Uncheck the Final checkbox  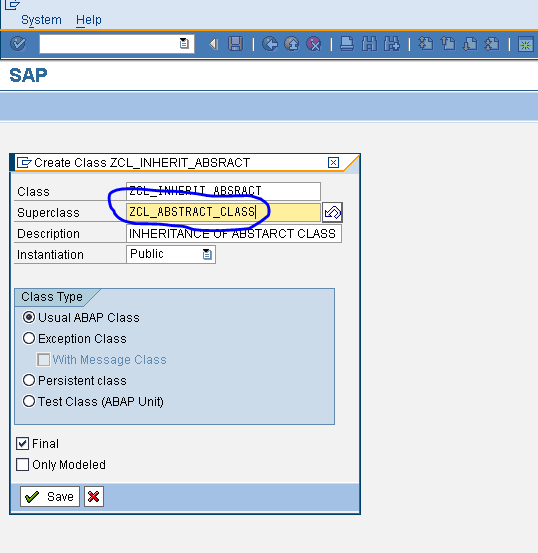coord(23,444)
